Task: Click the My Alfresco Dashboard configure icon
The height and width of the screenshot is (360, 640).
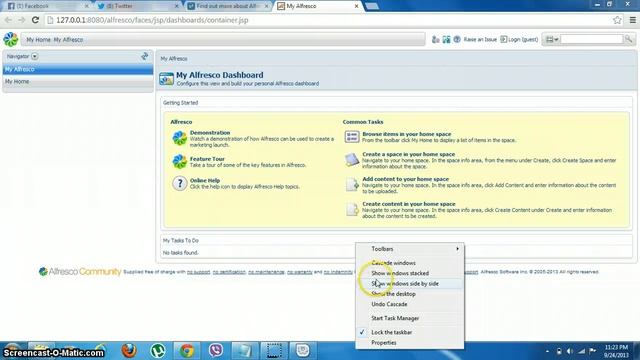Action: point(166,78)
